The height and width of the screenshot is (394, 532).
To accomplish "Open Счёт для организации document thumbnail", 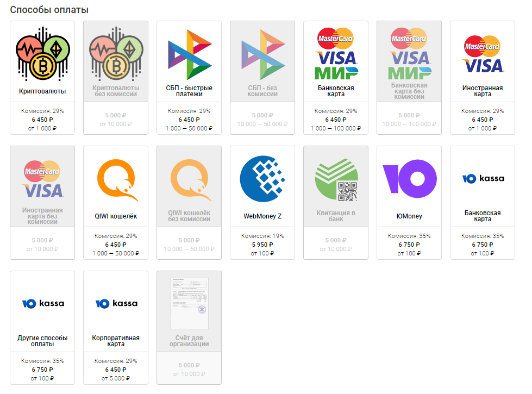I will 189,303.
